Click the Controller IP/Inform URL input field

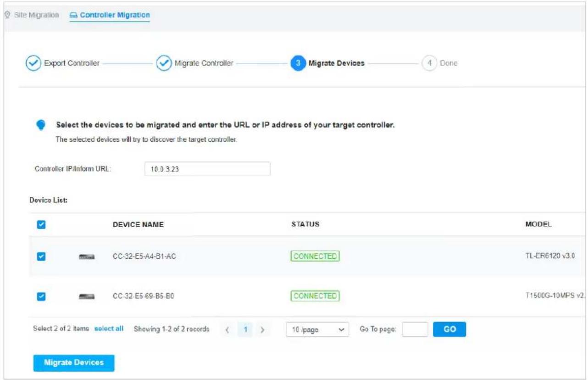[x=207, y=168]
